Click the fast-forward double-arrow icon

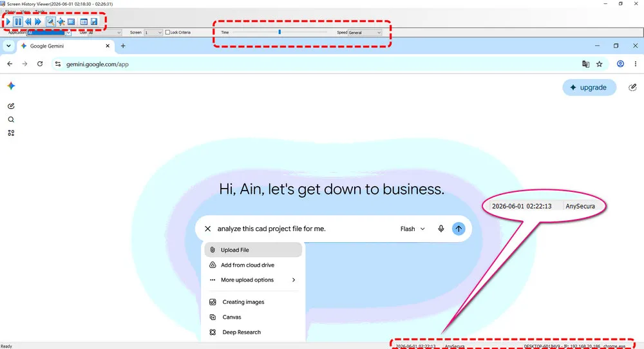click(x=38, y=22)
